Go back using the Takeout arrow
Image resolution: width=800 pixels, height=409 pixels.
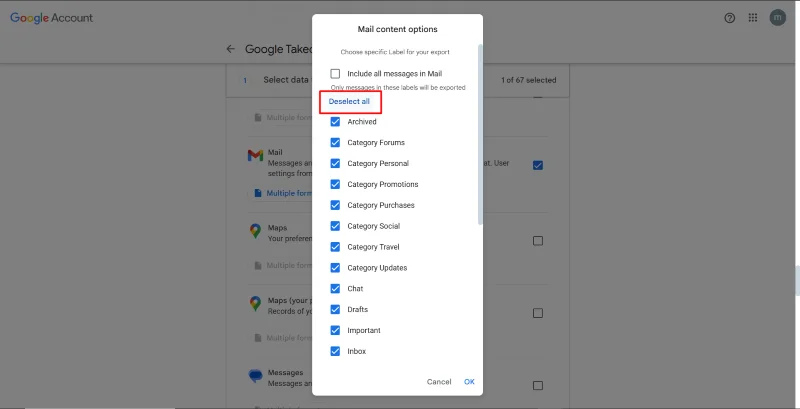pos(231,49)
